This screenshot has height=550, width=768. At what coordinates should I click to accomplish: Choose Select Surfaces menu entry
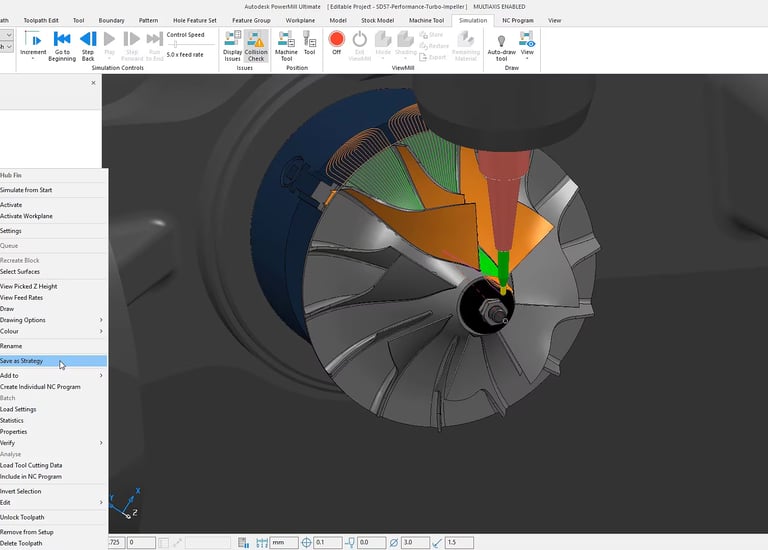click(x=53, y=271)
